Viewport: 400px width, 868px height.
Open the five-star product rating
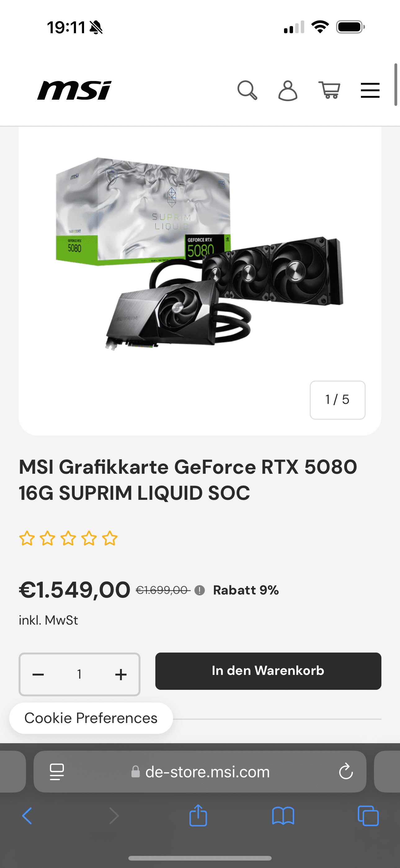click(68, 538)
